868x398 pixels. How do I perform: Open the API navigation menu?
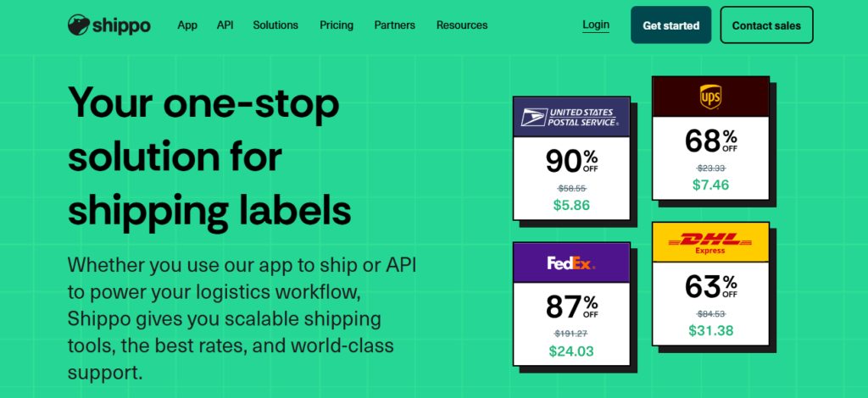[225, 25]
